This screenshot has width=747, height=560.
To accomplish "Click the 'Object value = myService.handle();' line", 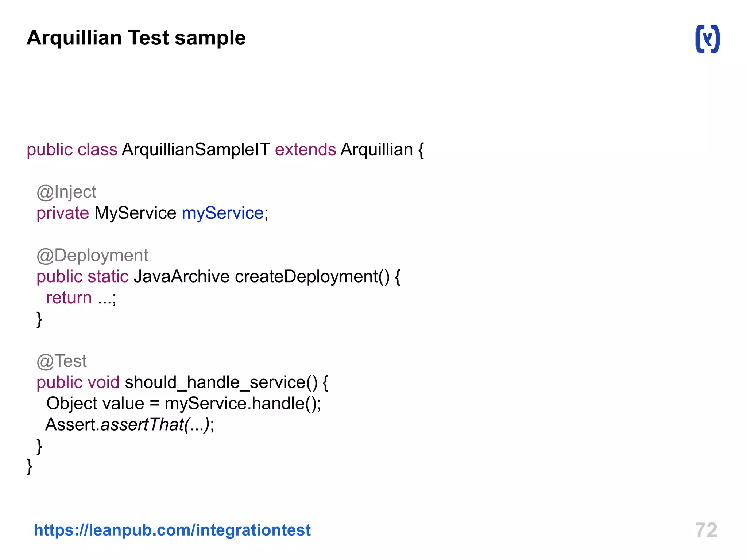I will click(183, 404).
